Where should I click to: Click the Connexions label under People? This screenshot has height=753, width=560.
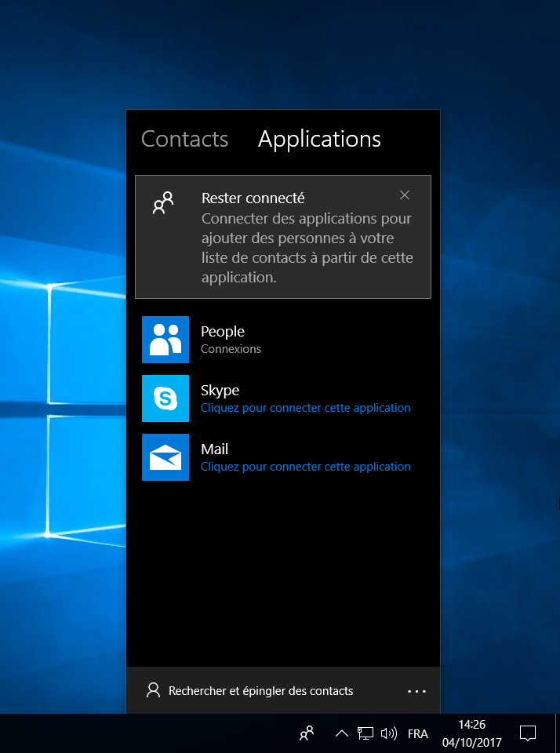231,349
